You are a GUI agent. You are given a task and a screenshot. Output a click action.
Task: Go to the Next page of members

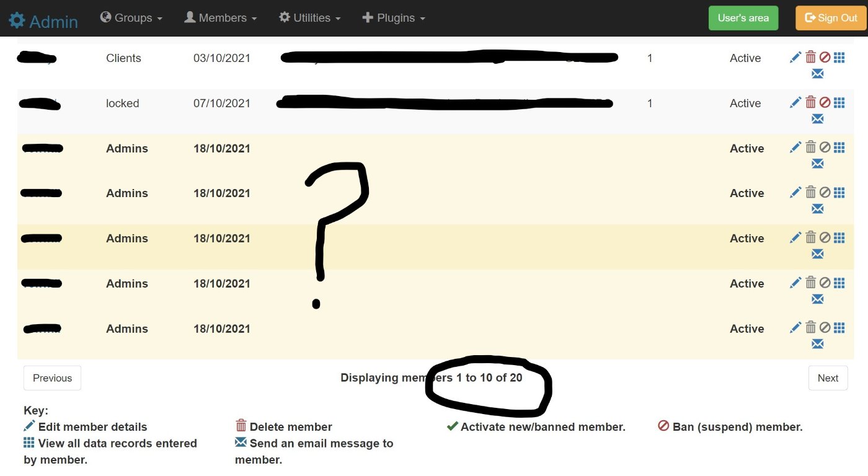click(x=828, y=378)
